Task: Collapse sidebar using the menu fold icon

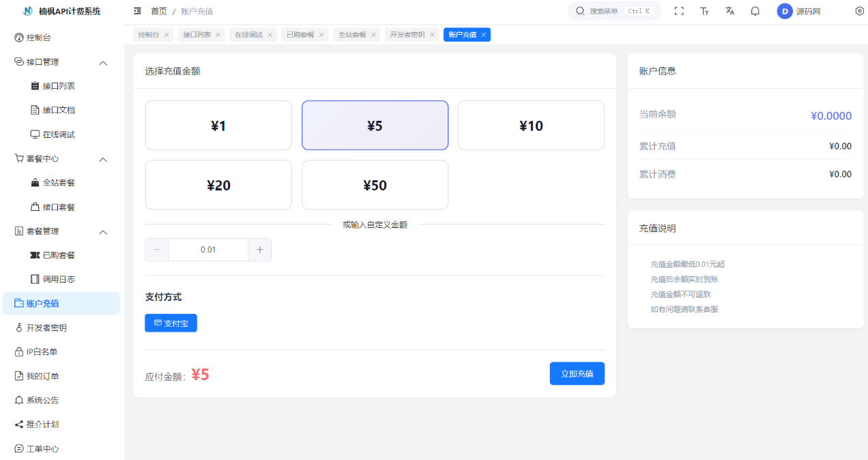Action: coord(138,11)
